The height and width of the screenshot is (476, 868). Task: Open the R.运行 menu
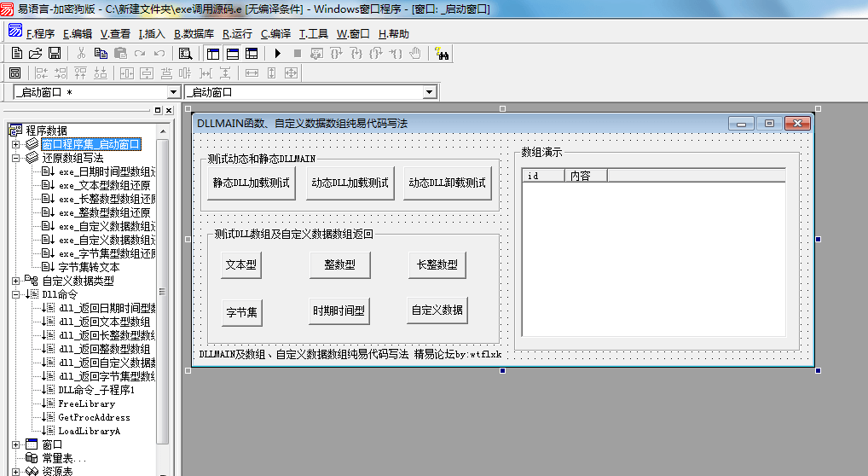tap(237, 34)
